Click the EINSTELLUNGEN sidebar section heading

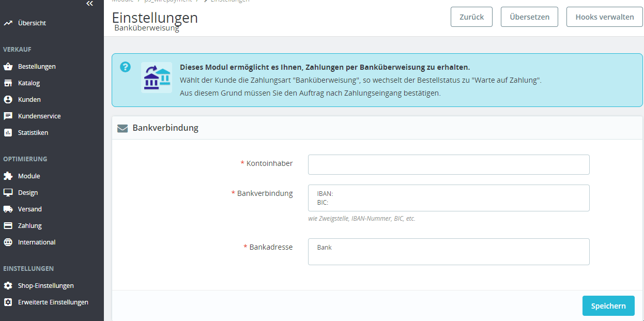pos(28,269)
